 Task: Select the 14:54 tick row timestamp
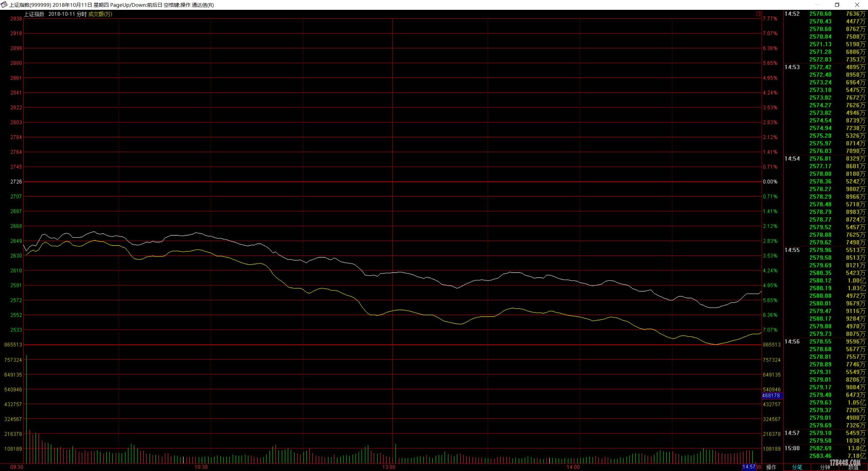792,159
